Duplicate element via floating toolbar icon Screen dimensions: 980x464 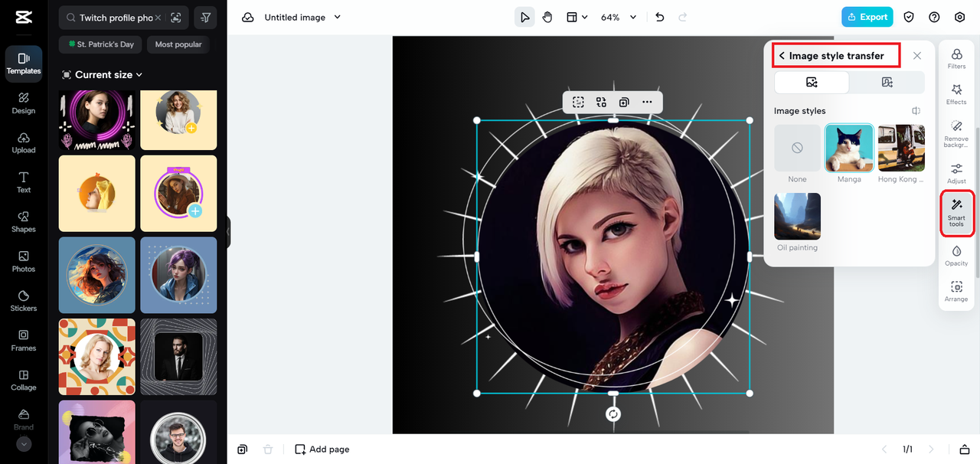[x=624, y=102]
